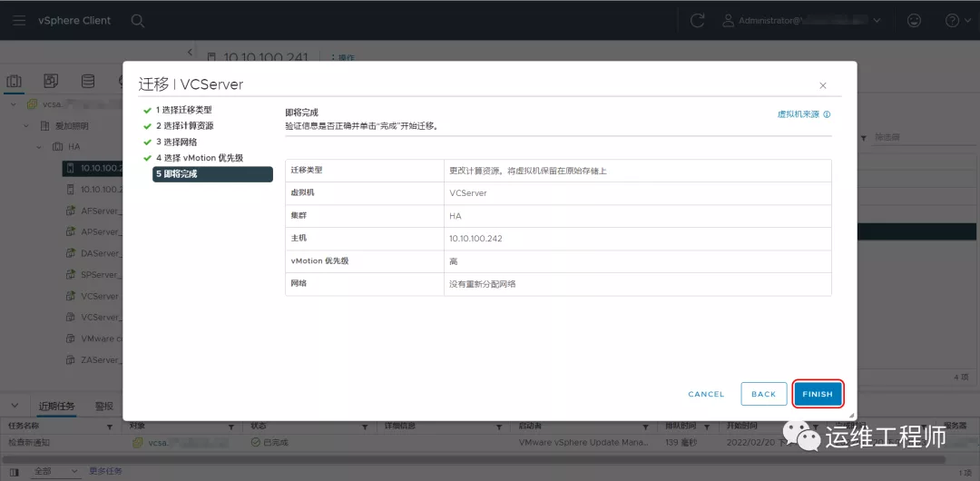
Task: Jump to step 2 选择计算资源
Action: [x=184, y=126]
